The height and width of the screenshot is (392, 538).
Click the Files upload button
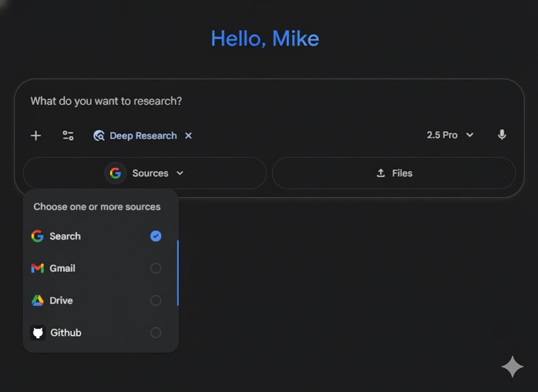pos(394,173)
